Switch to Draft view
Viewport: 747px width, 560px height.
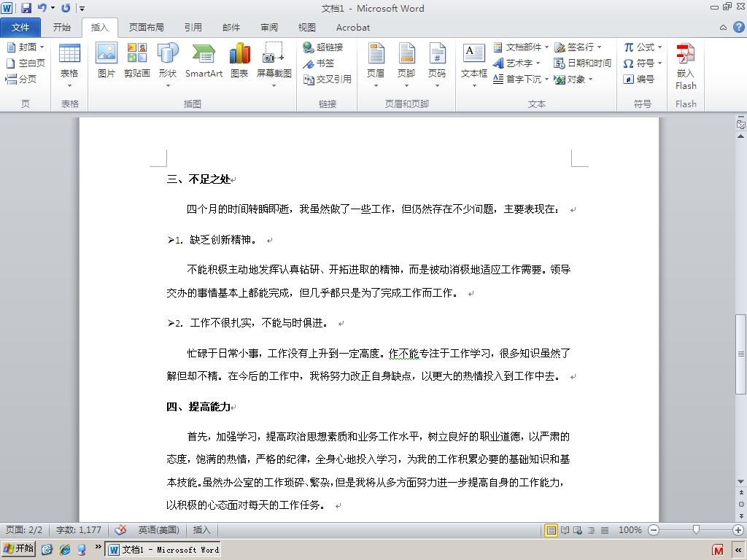tap(605, 530)
